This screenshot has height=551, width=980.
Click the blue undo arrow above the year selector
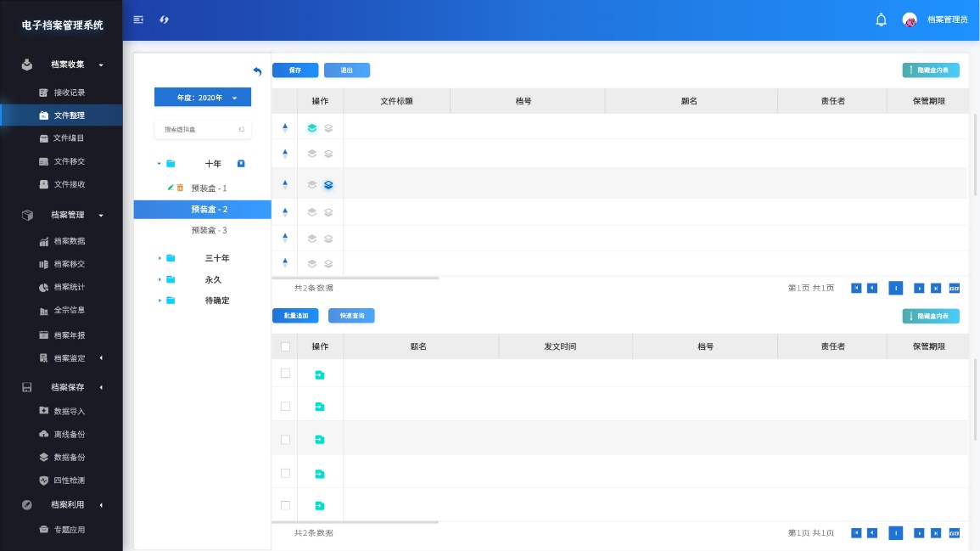pos(257,71)
